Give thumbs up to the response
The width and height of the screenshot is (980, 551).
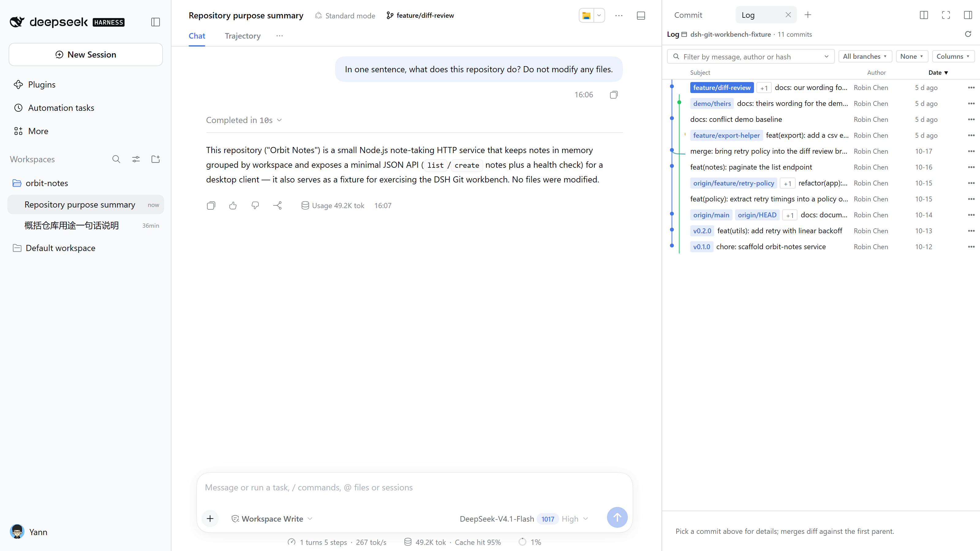tap(233, 205)
